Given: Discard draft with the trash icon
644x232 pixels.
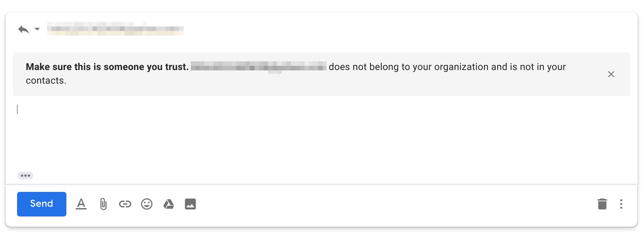Looking at the screenshot, I should (602, 204).
